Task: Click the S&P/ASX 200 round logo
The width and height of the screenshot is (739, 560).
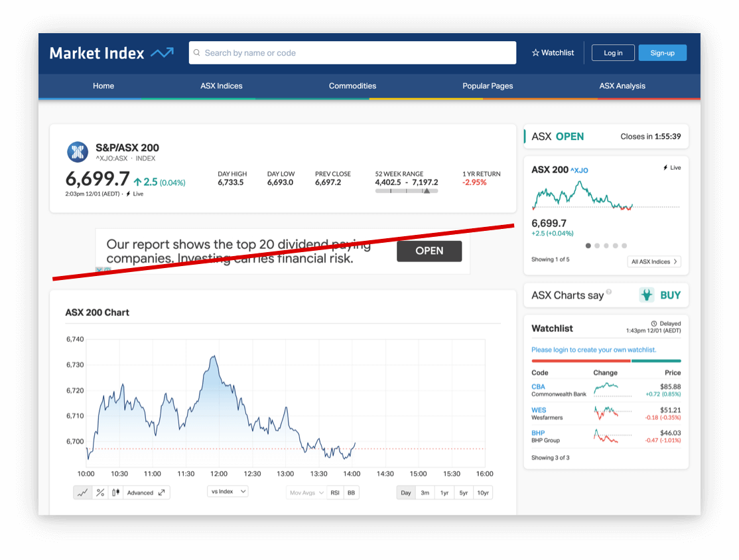Action: click(78, 152)
